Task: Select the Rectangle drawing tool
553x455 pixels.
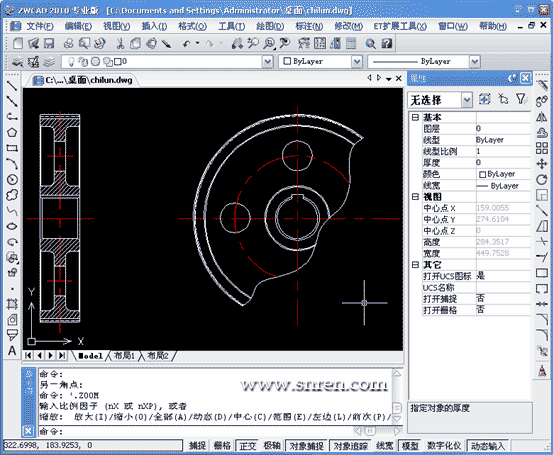Action: pos(12,148)
